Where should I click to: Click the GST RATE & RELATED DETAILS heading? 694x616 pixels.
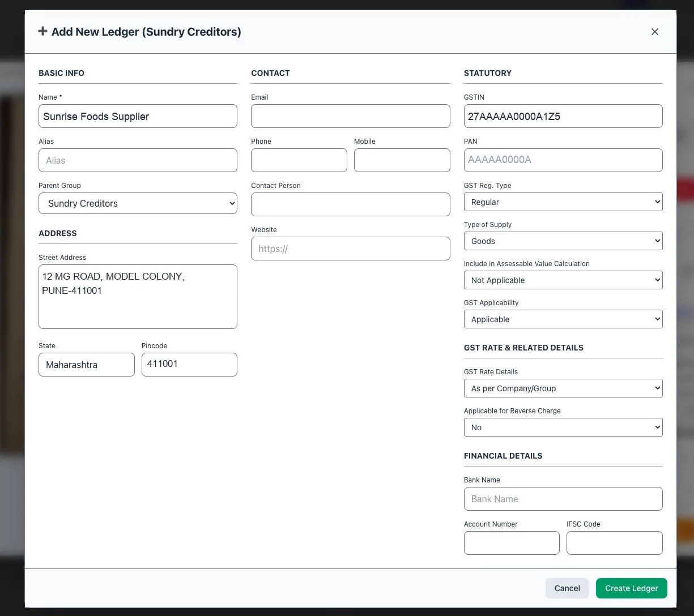pos(523,348)
